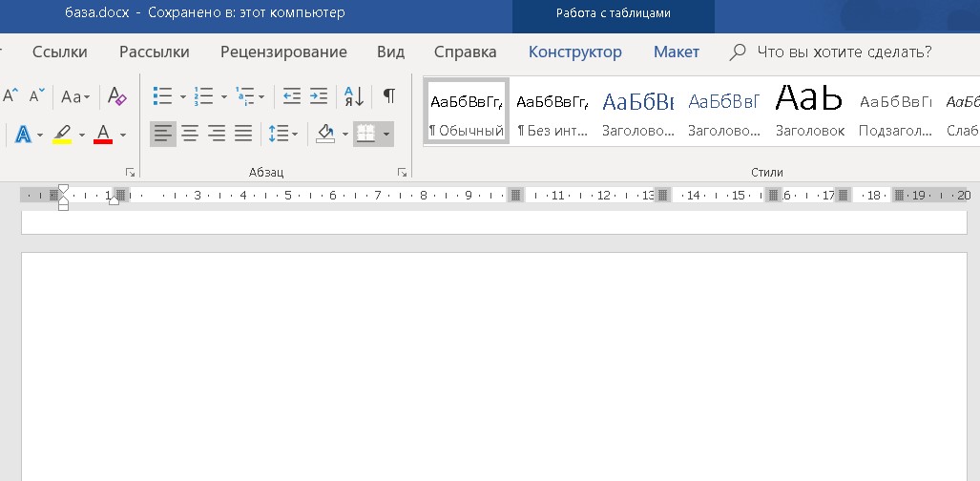Click the 'Что вы хотите сделать?' search field

click(844, 52)
